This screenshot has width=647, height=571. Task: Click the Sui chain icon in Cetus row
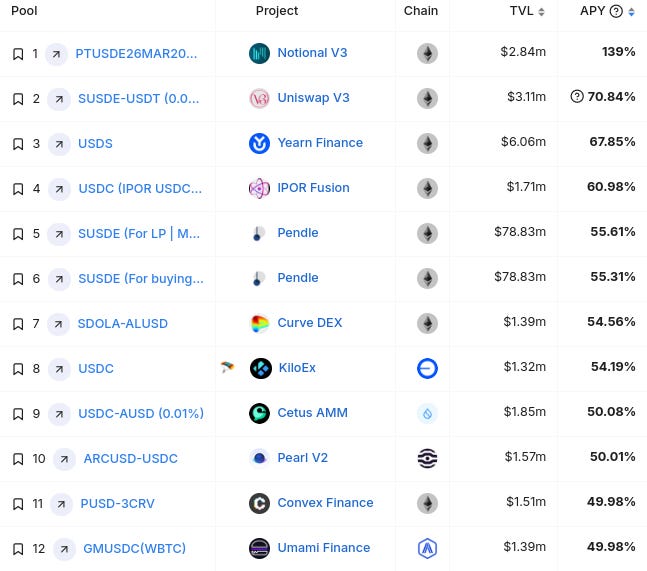pos(427,413)
